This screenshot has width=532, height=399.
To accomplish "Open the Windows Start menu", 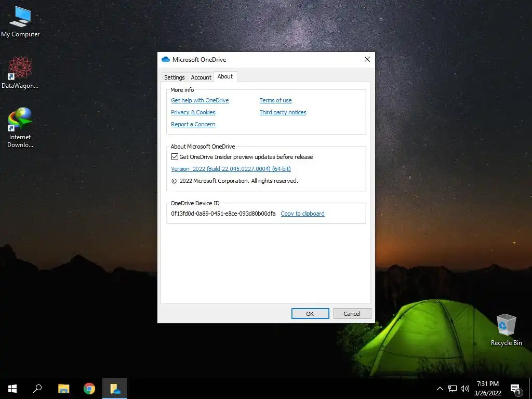I will tap(12, 389).
